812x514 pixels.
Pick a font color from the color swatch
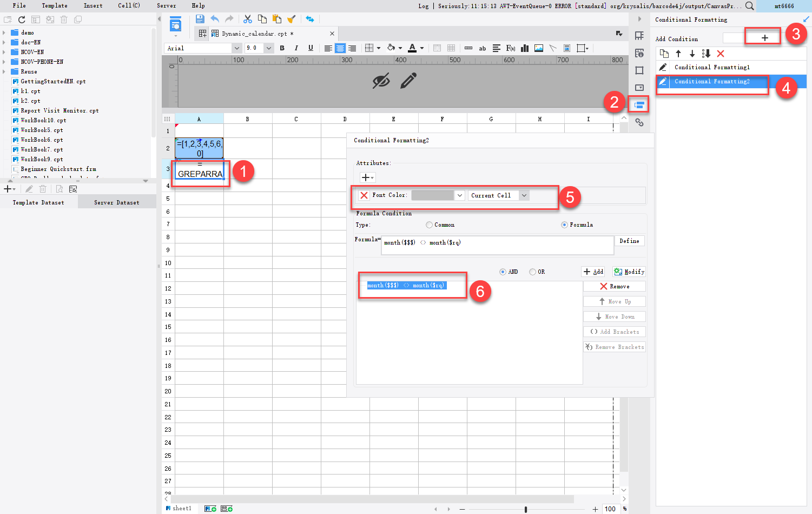[434, 195]
